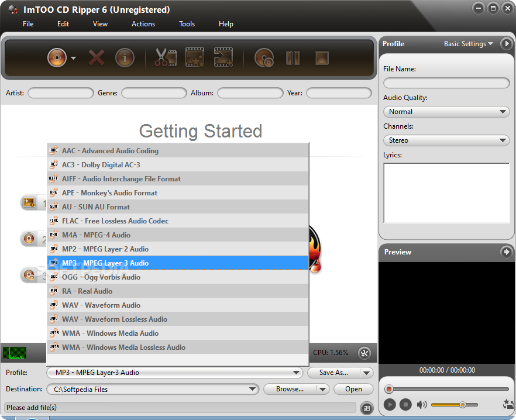The width and height of the screenshot is (516, 420).
Task: Click the film strip add-to-output icon
Action: (223, 57)
